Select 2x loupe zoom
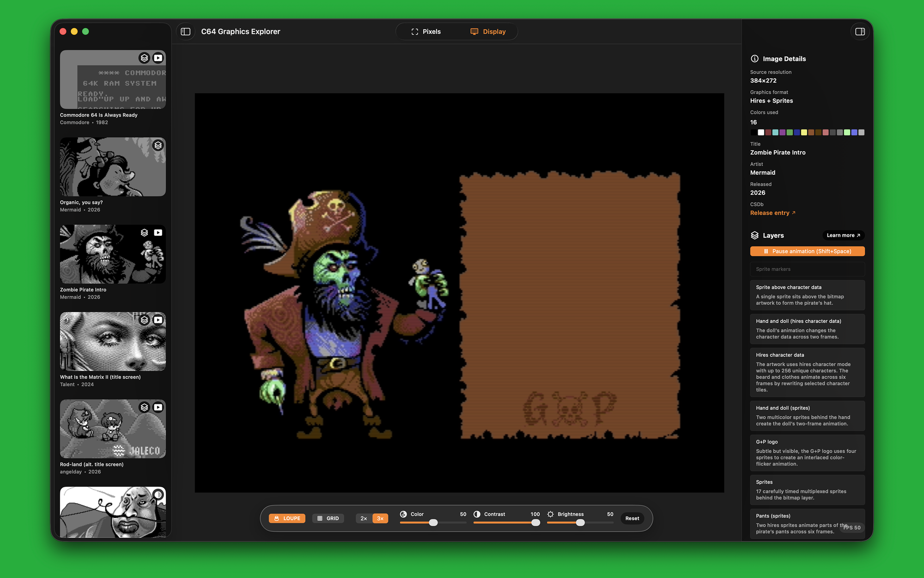This screenshot has width=924, height=578. click(x=364, y=518)
